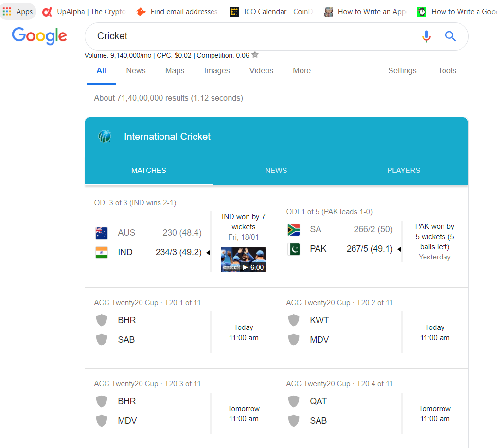
Task: Click SAB shield in T20 4 of 11
Action: [x=294, y=421]
